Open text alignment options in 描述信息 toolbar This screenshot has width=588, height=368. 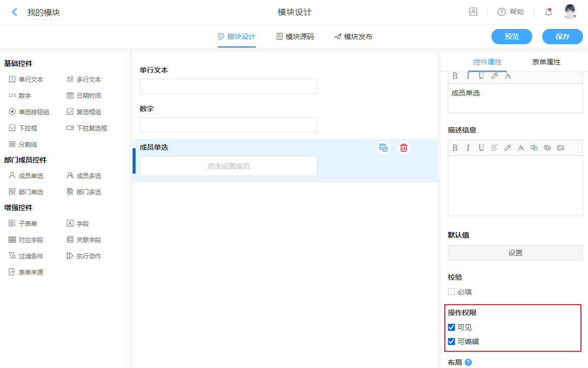(495, 148)
